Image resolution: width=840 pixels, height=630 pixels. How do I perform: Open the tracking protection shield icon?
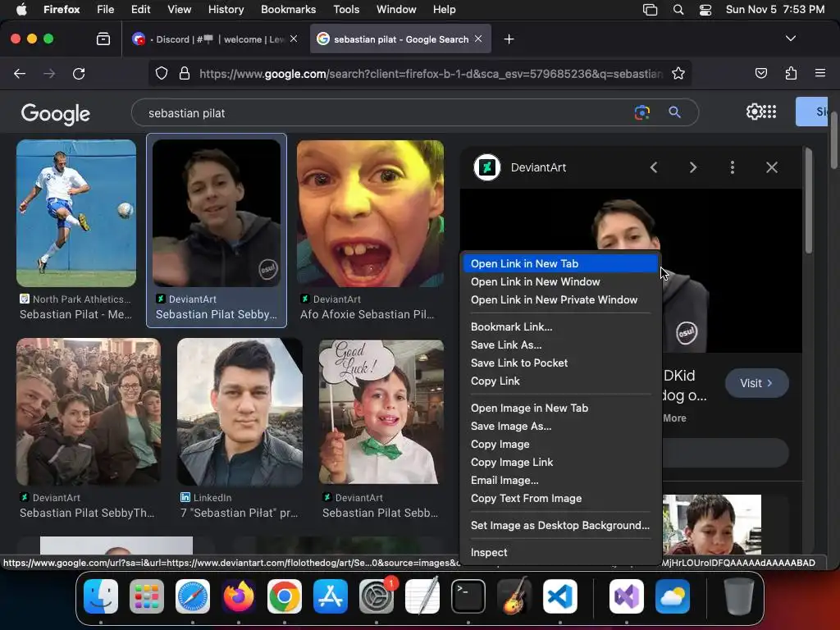coord(162,73)
